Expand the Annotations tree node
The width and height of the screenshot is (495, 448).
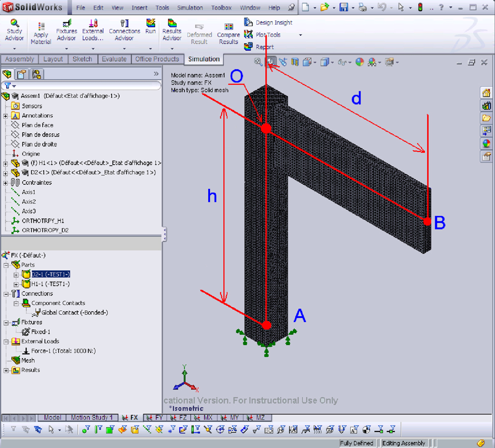tap(5, 116)
